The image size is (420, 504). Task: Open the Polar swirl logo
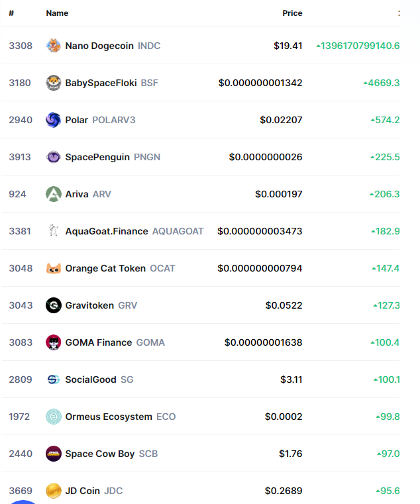pyautogui.click(x=54, y=120)
